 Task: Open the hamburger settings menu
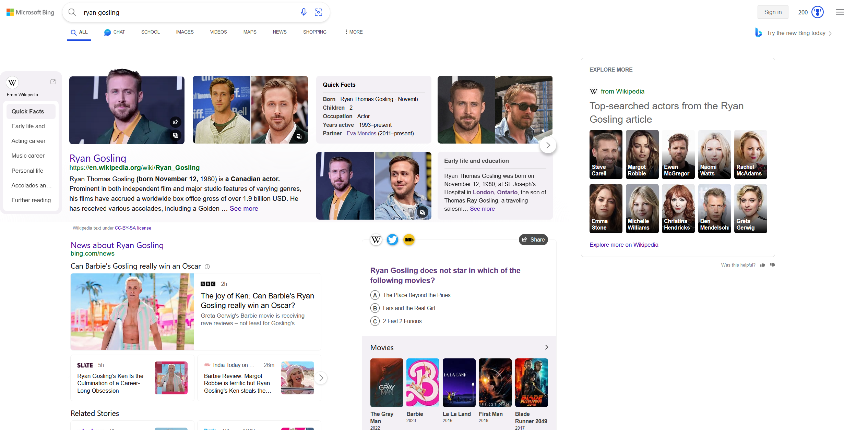click(840, 12)
